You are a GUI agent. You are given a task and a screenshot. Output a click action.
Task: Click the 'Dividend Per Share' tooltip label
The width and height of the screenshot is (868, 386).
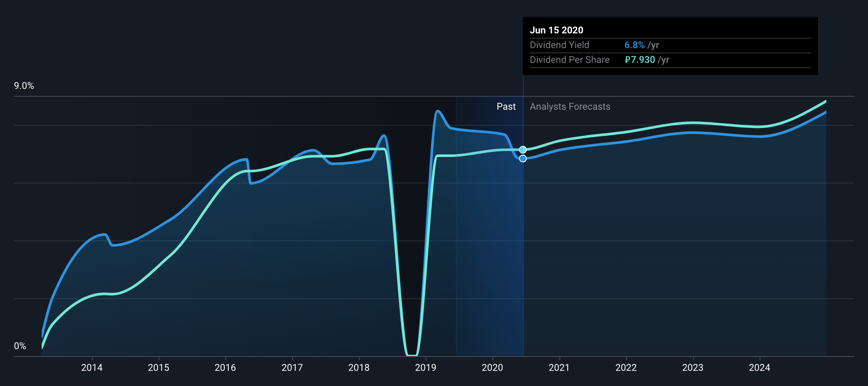point(569,60)
